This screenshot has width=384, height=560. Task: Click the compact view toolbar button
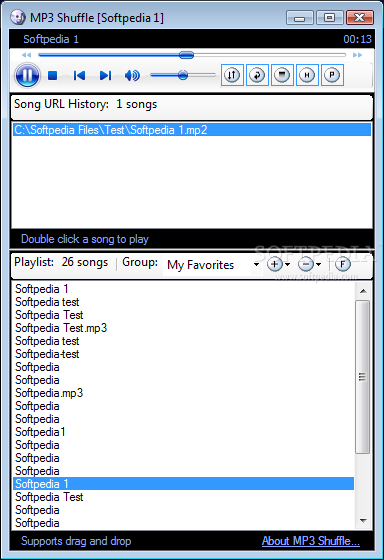click(282, 75)
